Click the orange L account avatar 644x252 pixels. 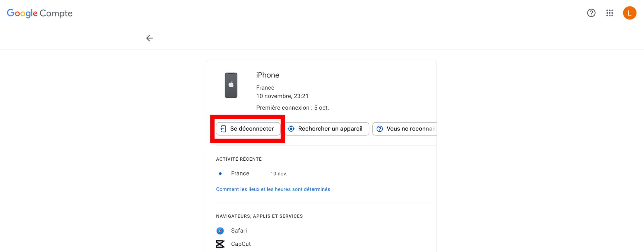[x=630, y=13]
